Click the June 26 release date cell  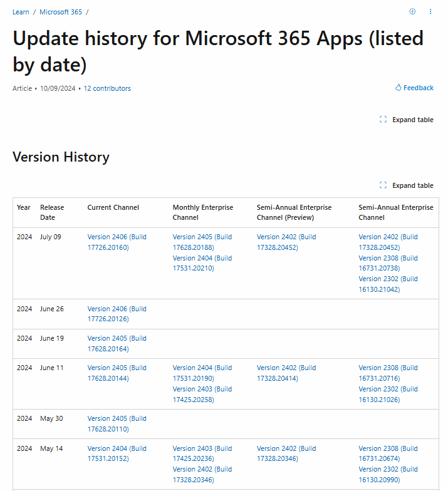pos(51,309)
